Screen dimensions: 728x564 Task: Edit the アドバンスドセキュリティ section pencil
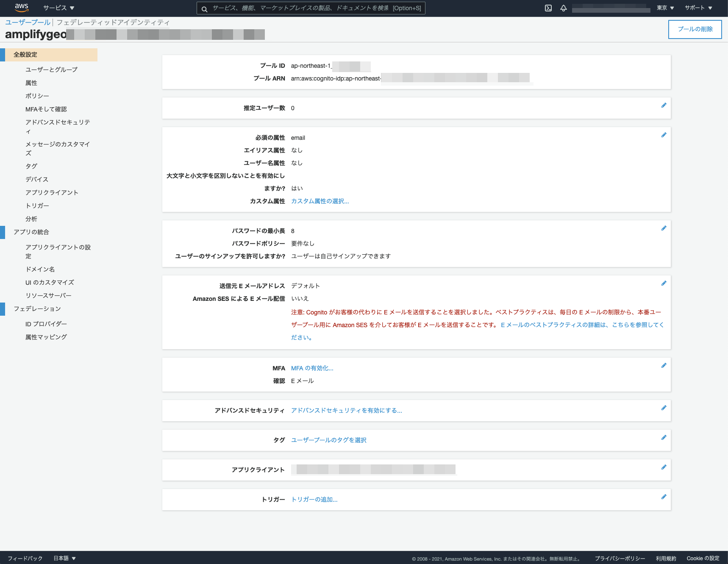664,408
